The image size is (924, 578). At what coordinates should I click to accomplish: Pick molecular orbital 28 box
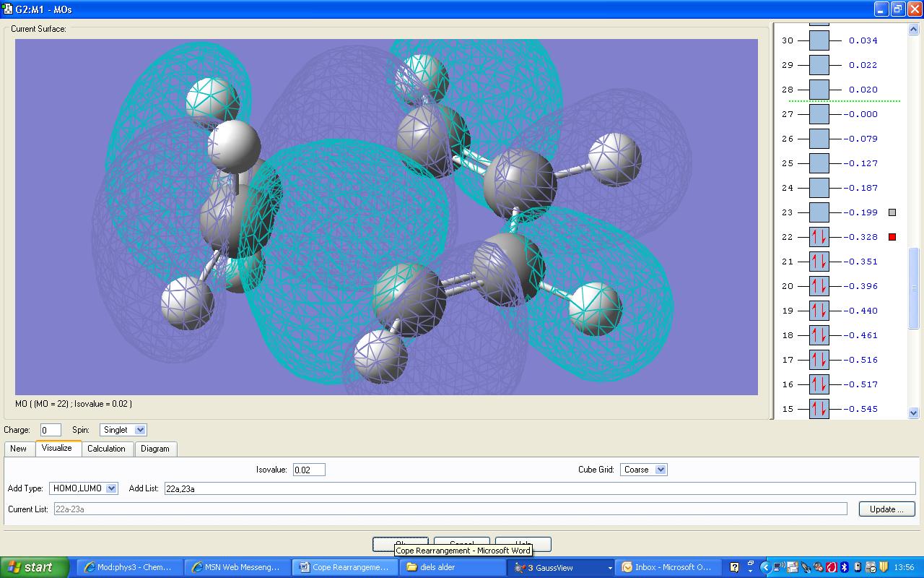tap(819, 90)
